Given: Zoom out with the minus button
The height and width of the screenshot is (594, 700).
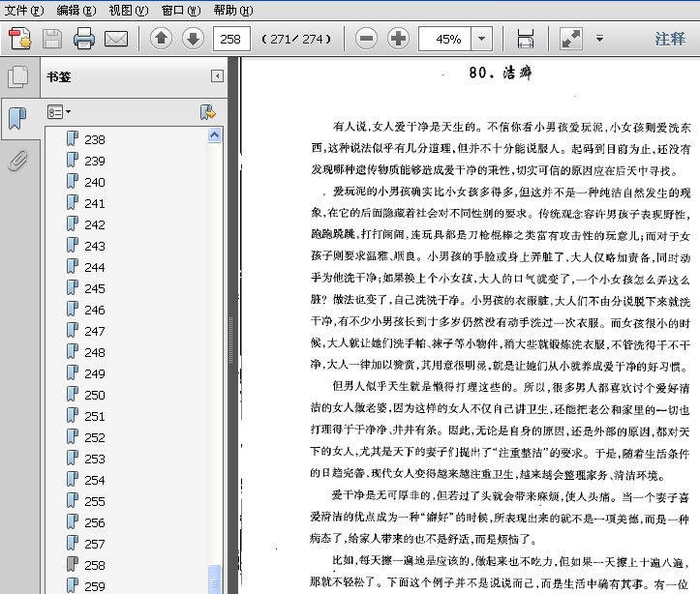Looking at the screenshot, I should (367, 39).
